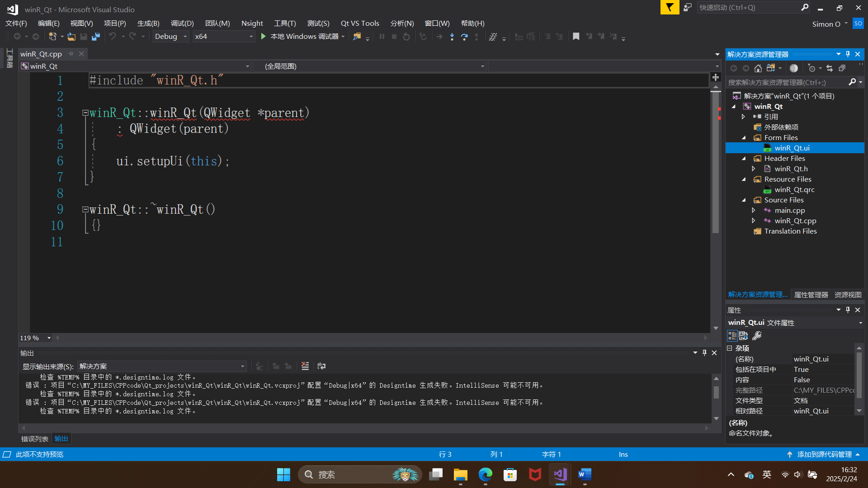Click the Refresh icon in Solution Explorer
This screenshot has width=868, height=488.
794,68
